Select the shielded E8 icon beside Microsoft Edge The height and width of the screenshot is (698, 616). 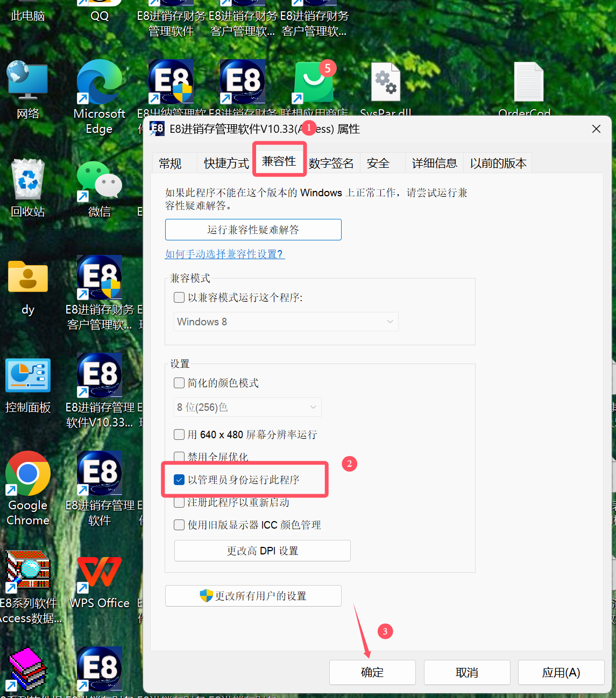pos(171,82)
